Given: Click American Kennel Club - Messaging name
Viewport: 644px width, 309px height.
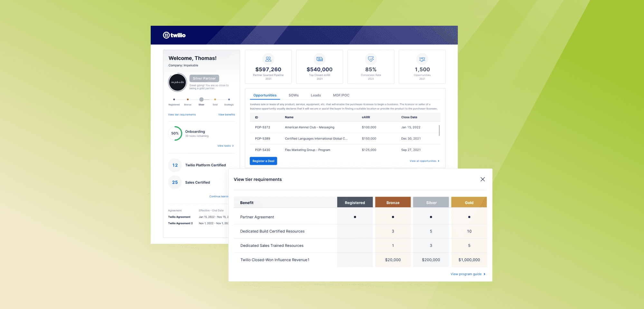Looking at the screenshot, I should (x=309, y=127).
